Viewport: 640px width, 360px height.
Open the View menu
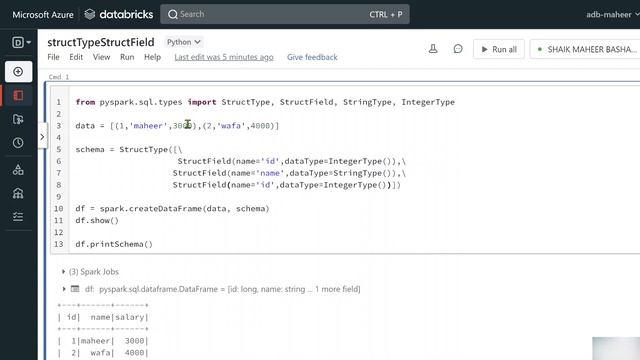[x=101, y=57]
